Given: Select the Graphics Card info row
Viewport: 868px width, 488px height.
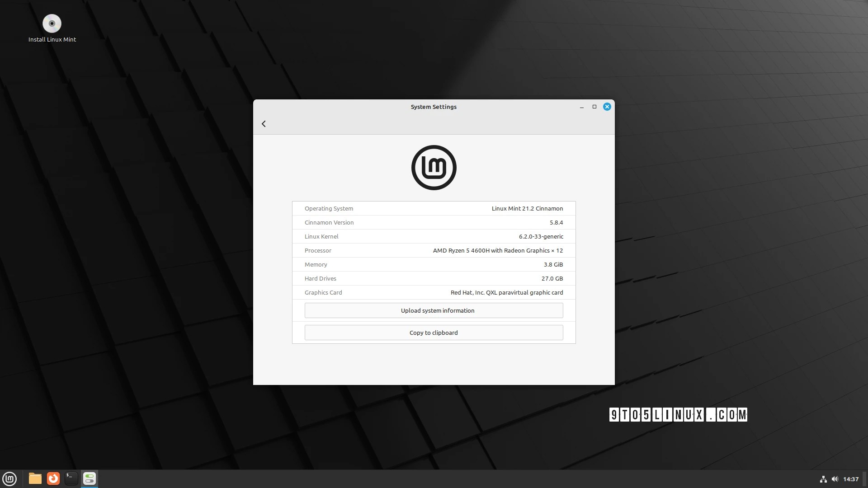Looking at the screenshot, I should point(434,292).
